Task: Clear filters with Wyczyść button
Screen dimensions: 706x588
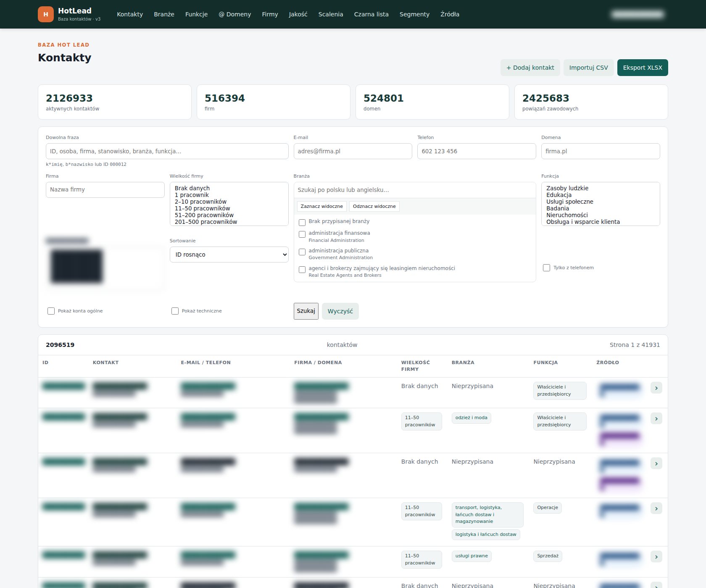Action: 340,311
